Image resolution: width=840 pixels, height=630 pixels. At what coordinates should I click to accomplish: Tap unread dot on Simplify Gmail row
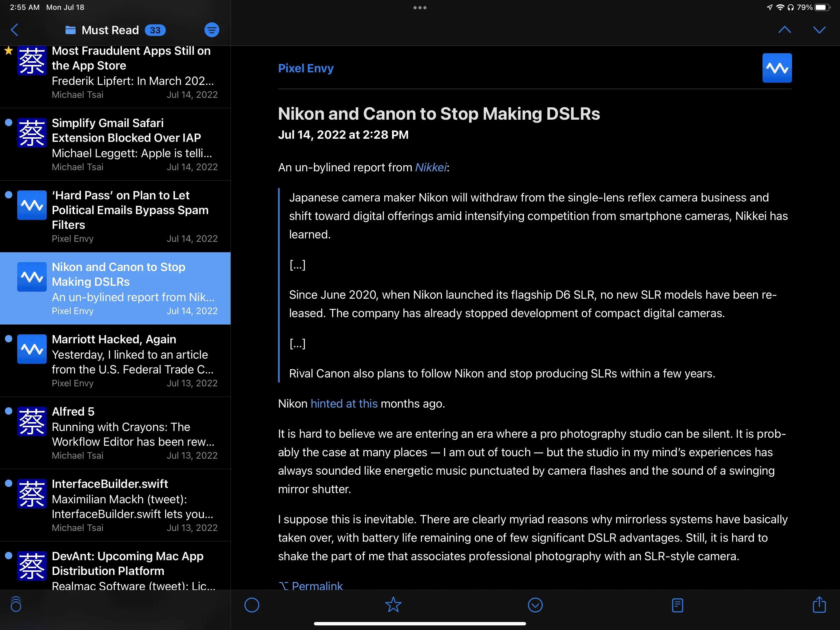(x=9, y=122)
